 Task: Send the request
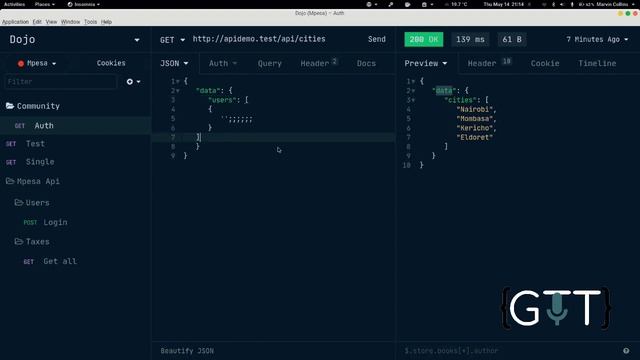tap(376, 39)
